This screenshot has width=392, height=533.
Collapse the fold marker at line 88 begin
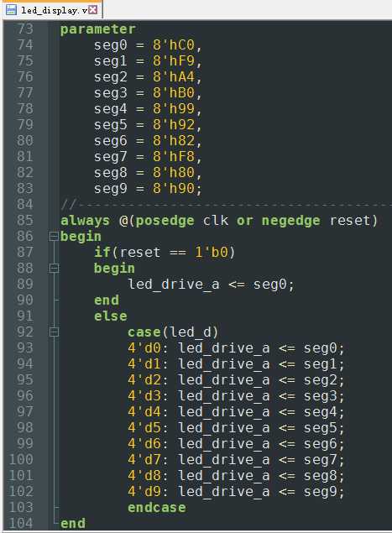point(54,269)
